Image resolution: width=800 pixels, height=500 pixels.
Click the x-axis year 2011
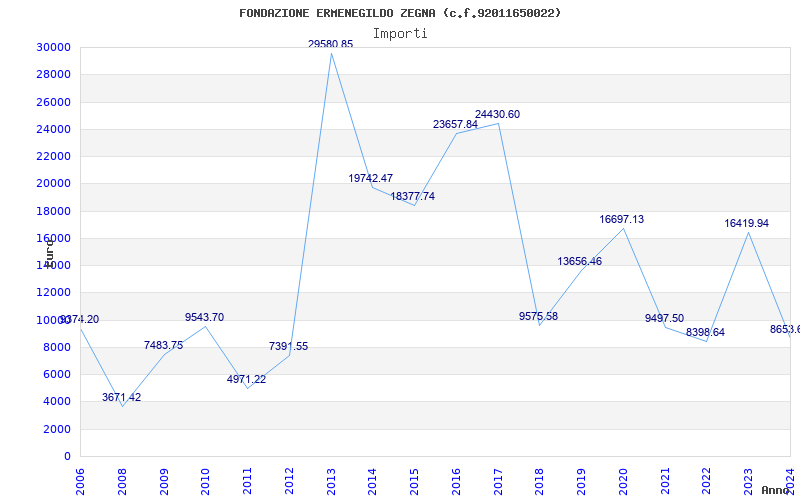247,482
